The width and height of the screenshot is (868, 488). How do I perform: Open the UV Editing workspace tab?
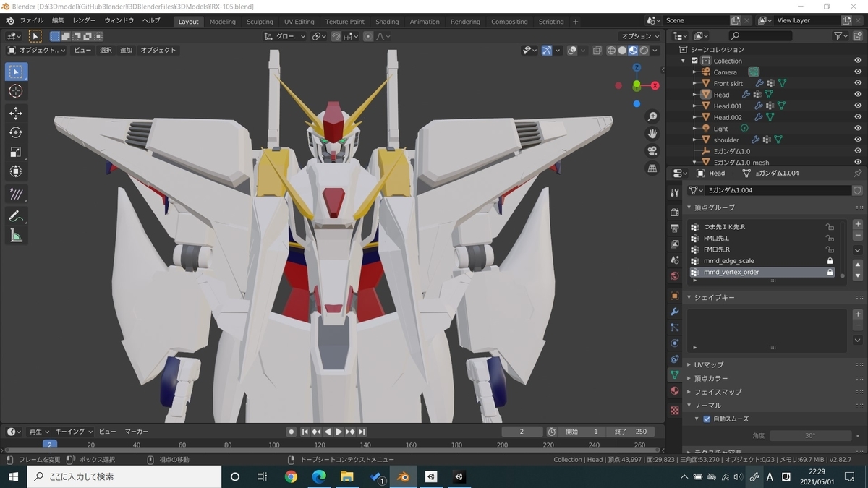pyautogui.click(x=299, y=22)
